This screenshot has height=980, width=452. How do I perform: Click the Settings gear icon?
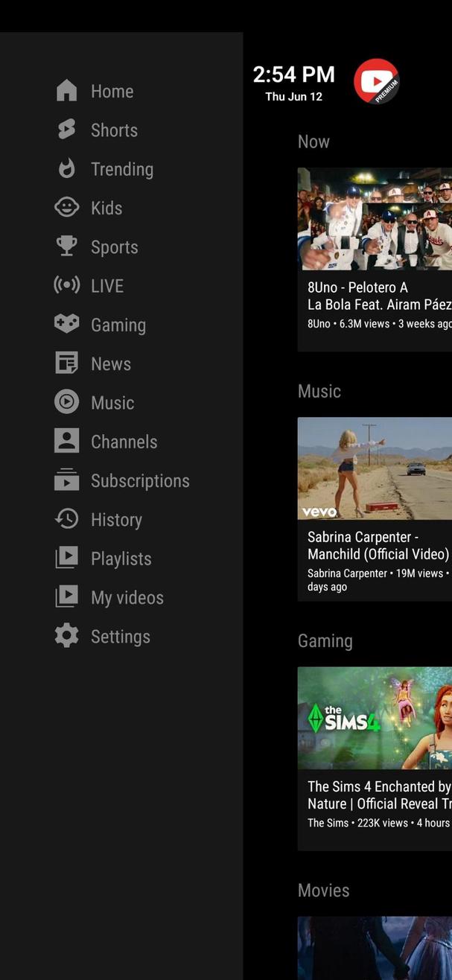[66, 636]
